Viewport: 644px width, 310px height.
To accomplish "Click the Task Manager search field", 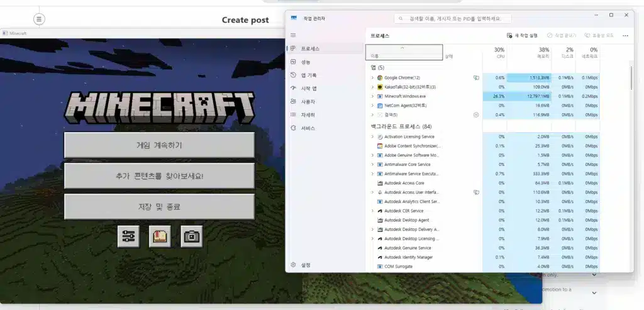I will click(x=453, y=18).
